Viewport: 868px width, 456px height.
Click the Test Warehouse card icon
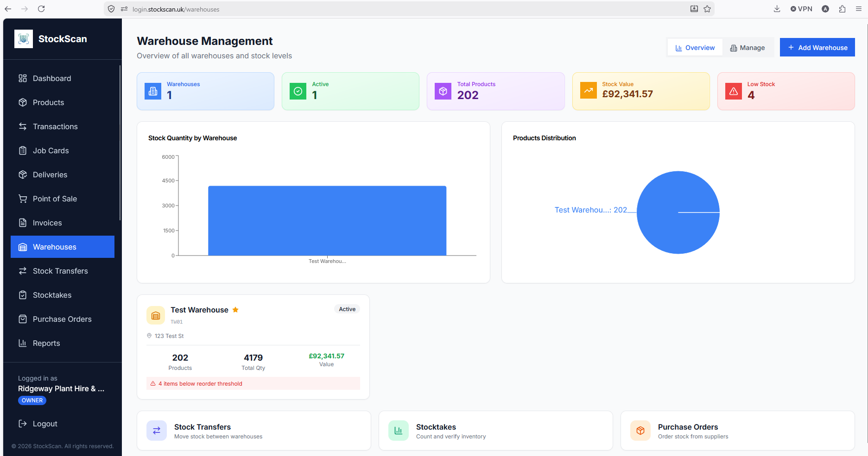[156, 315]
